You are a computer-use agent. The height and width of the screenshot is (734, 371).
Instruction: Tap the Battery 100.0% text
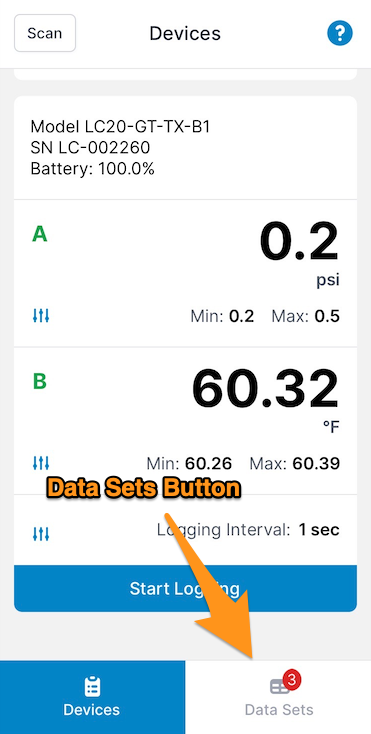pyautogui.click(x=93, y=169)
